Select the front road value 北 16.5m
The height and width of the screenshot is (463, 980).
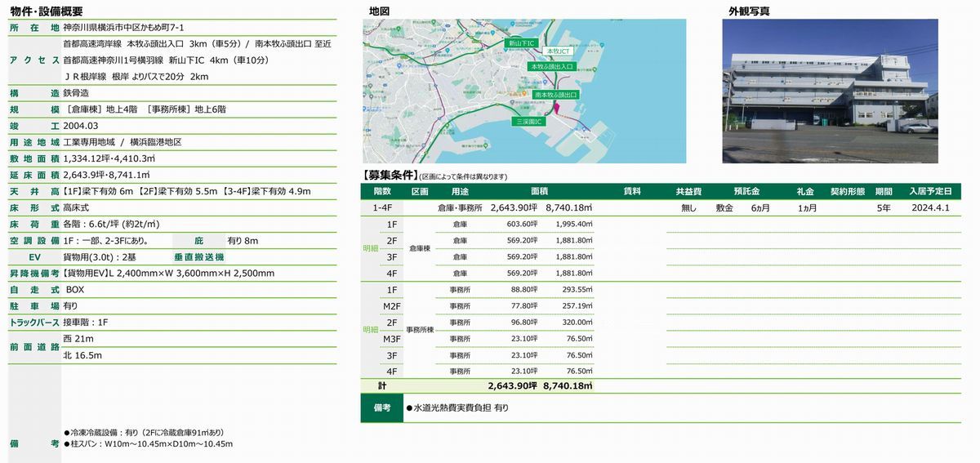(82, 355)
